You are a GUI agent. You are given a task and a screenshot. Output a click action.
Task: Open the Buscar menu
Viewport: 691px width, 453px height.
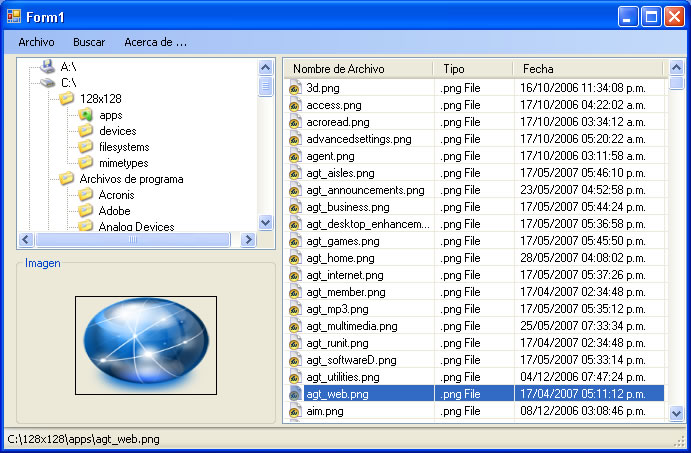point(89,42)
